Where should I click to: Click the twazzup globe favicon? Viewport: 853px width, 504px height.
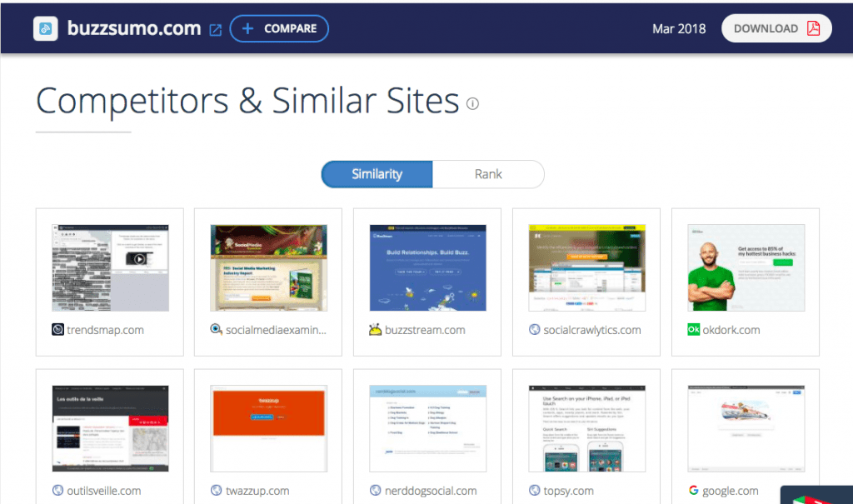point(217,490)
